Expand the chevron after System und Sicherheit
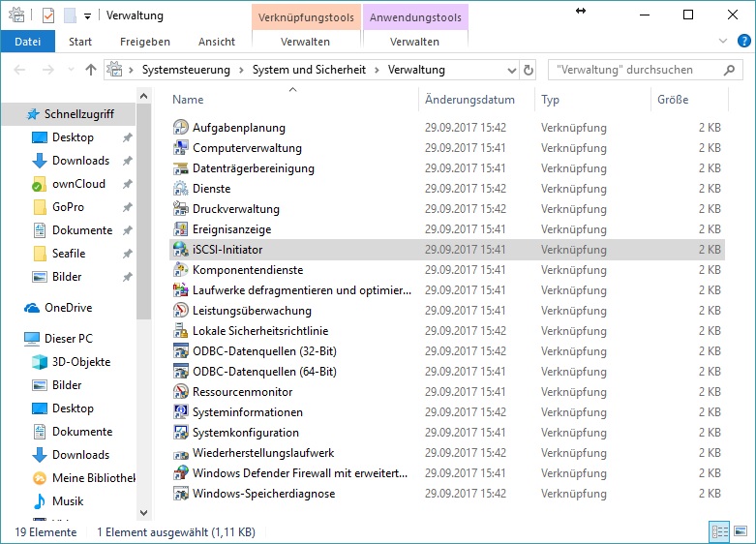Image resolution: width=756 pixels, height=544 pixels. (x=378, y=71)
